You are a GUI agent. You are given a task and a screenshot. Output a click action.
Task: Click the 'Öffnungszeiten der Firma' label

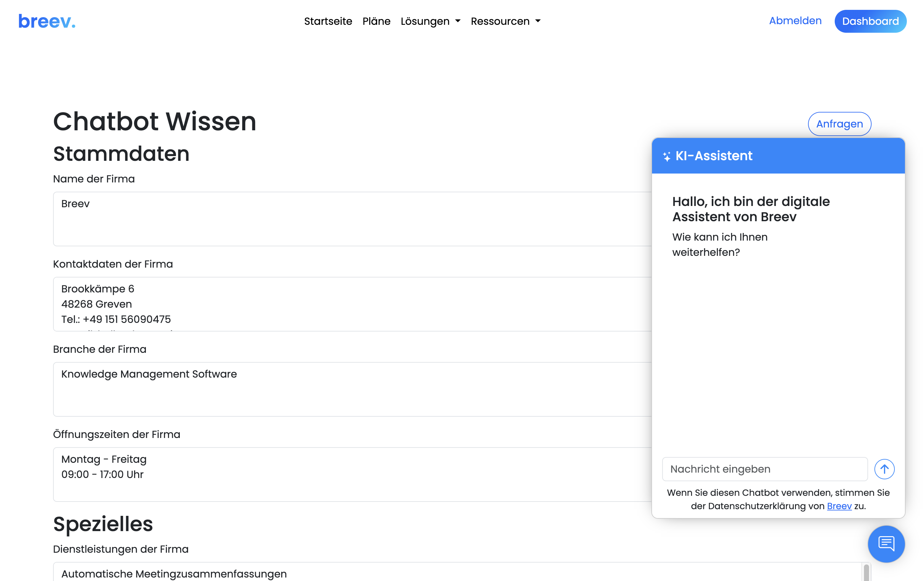[x=117, y=434]
